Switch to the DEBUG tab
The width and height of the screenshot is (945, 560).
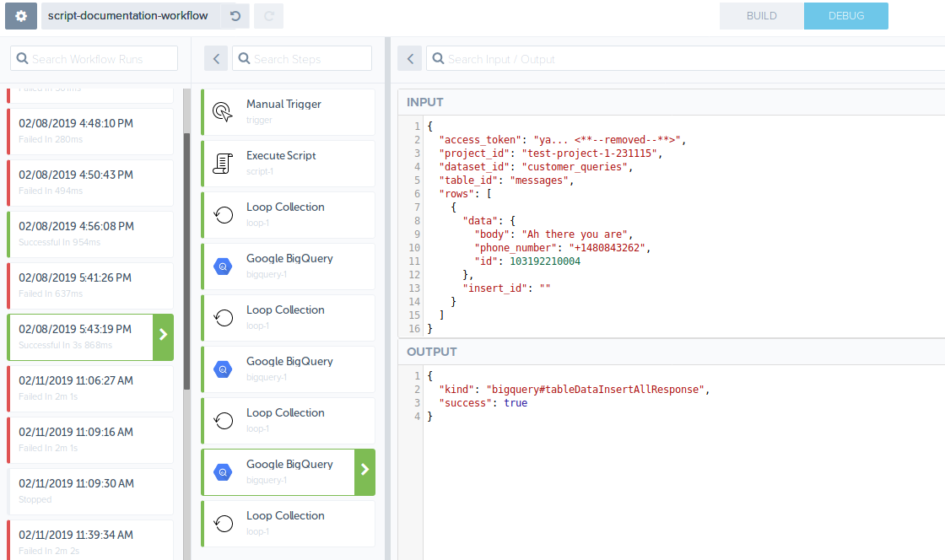coord(845,15)
